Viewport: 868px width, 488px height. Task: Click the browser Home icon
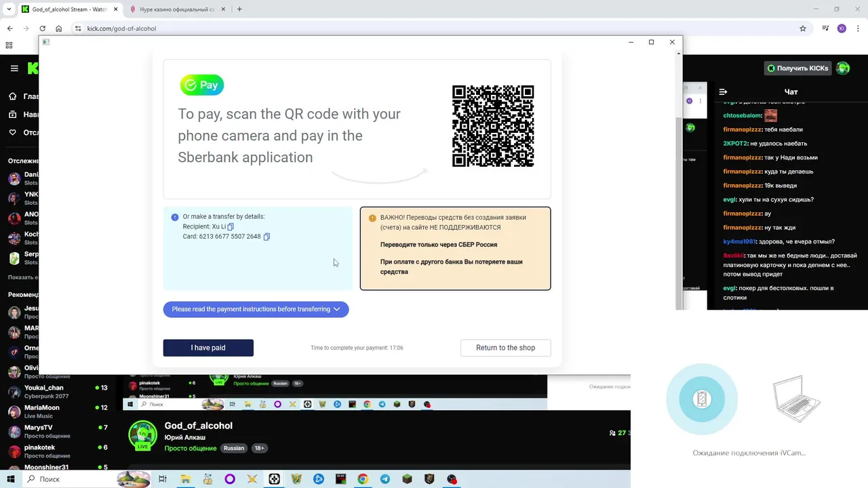(59, 28)
